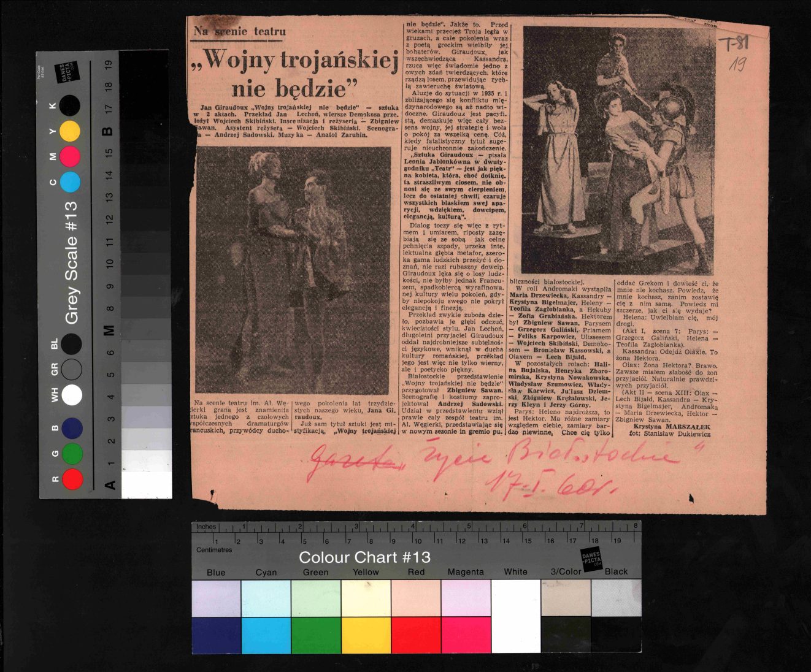Pick the saturated cyan patch in Colour Chart

[x=266, y=635]
